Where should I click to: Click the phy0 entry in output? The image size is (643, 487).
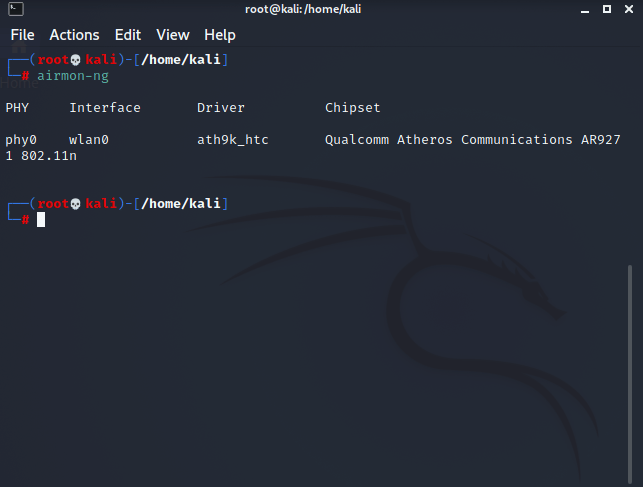click(x=21, y=140)
